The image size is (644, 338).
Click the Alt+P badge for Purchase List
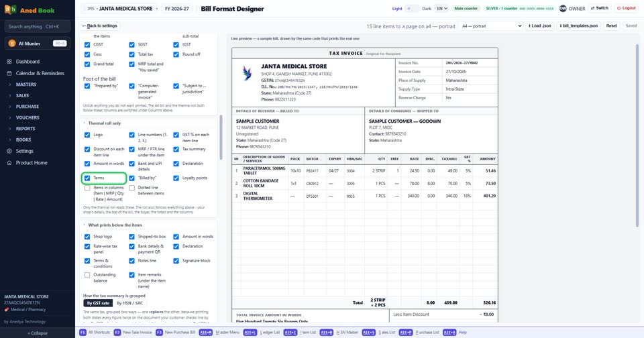click(406, 332)
